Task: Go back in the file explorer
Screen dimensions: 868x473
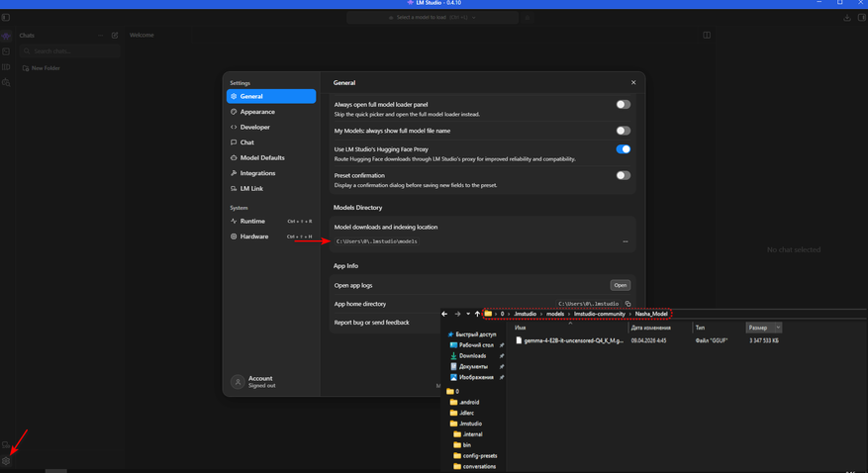Action: (444, 314)
